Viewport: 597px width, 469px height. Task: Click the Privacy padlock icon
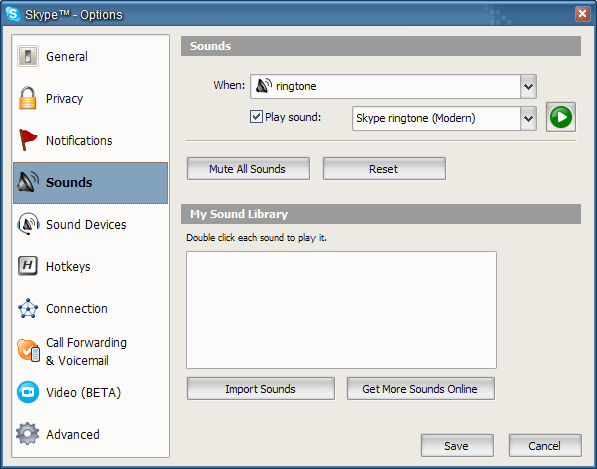pos(27,98)
